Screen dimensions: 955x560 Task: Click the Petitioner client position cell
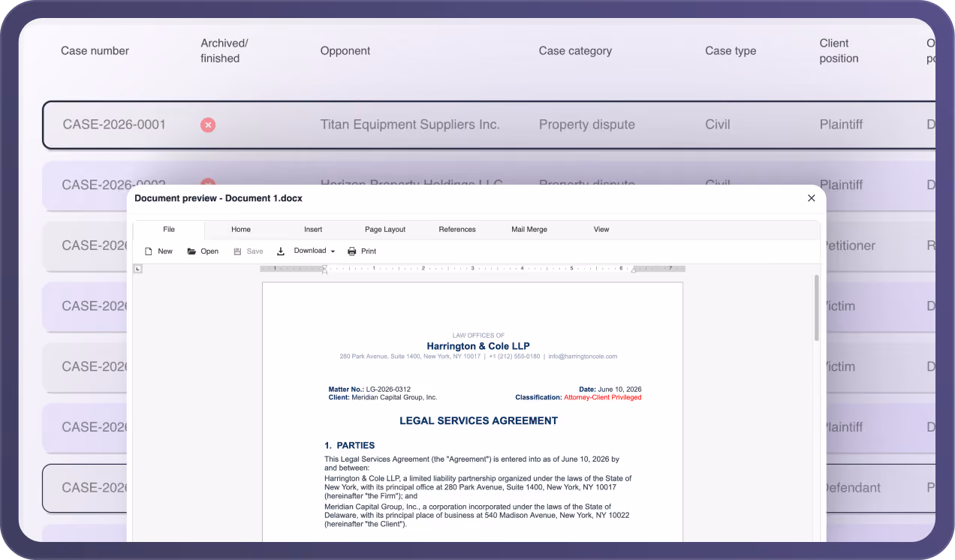click(x=851, y=245)
